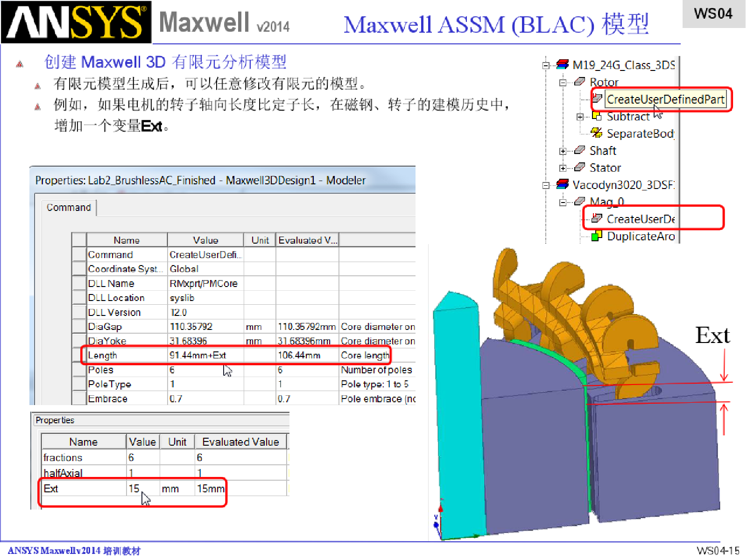Click the fractions variable value 6

(143, 458)
